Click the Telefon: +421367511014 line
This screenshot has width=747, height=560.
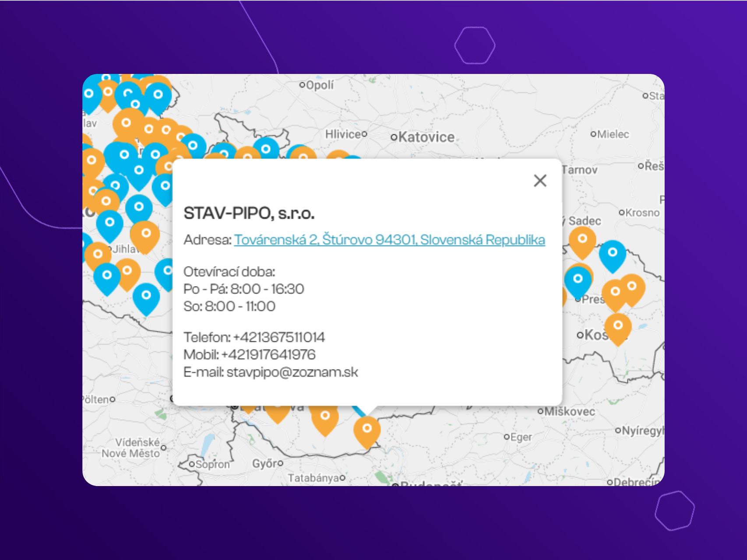tap(254, 337)
